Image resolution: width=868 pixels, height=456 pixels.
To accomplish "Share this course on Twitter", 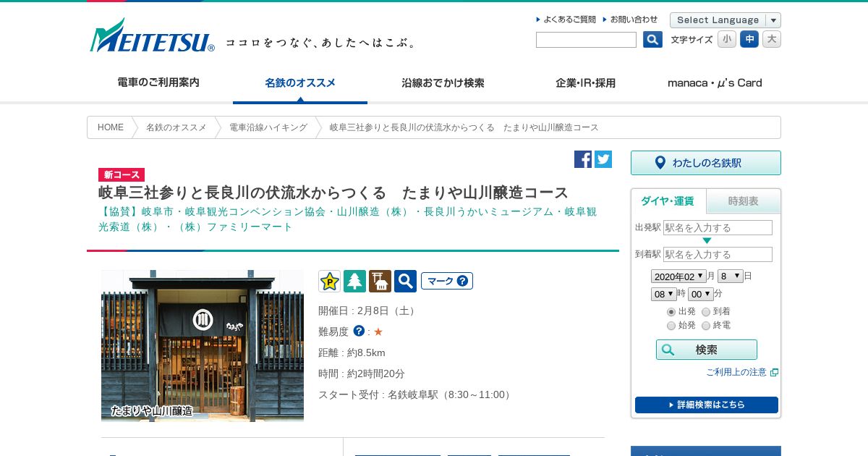I will click(x=603, y=159).
